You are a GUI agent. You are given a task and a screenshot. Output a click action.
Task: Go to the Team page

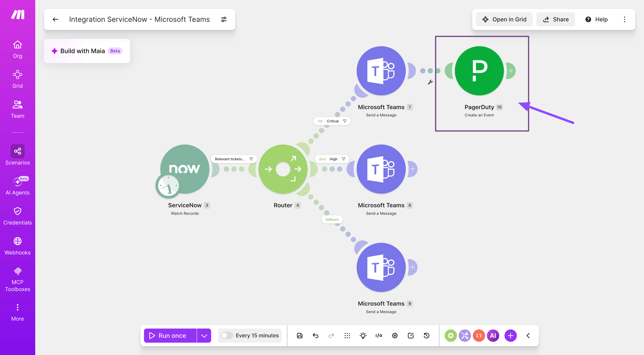(x=17, y=109)
